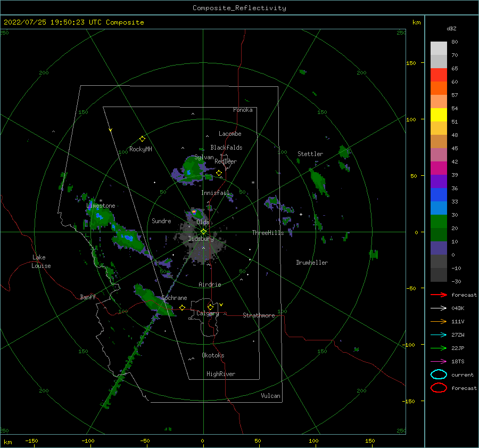This screenshot has height=448, width=479.
Task: Click the ThreeHills label
Action: pyautogui.click(x=268, y=233)
